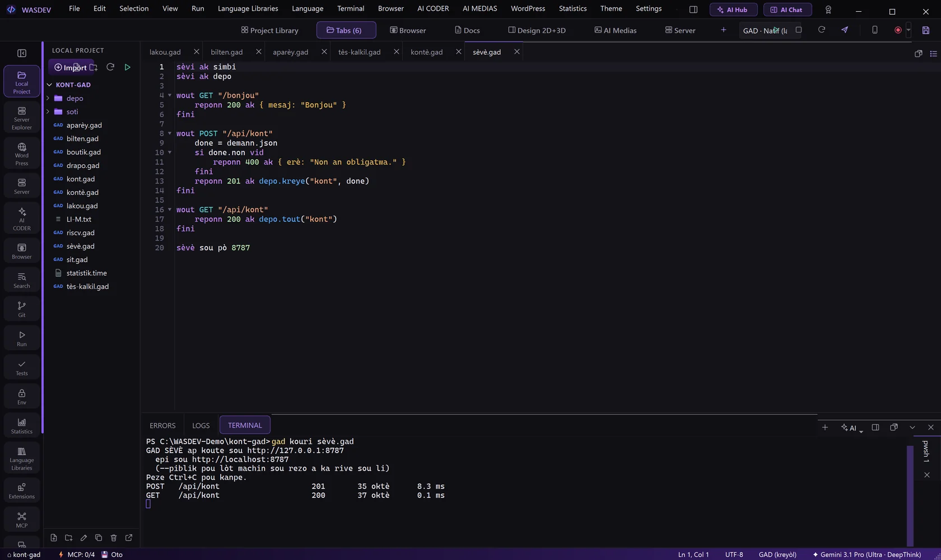
Task: Click the rename pencil icon below file tree
Action: point(83,538)
